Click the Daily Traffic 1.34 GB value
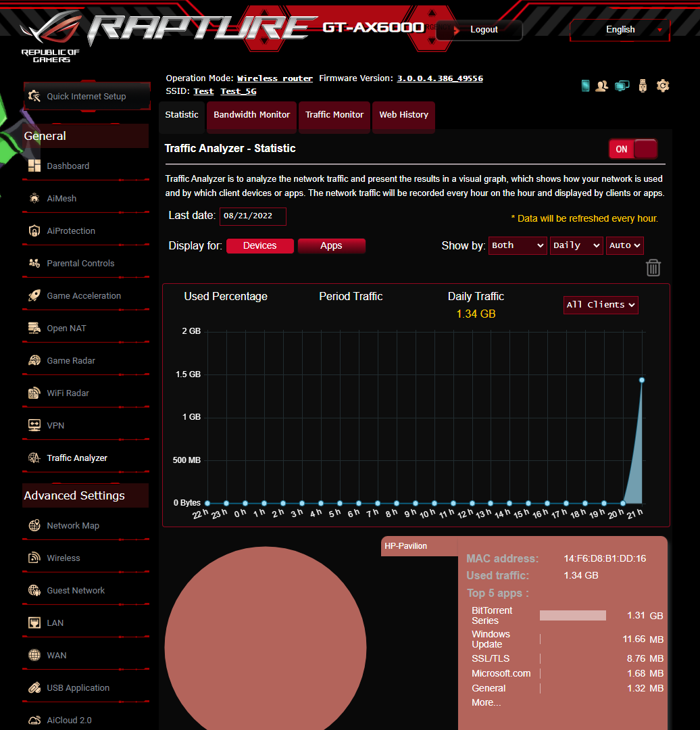Viewport: 700px width, 730px height. click(476, 314)
